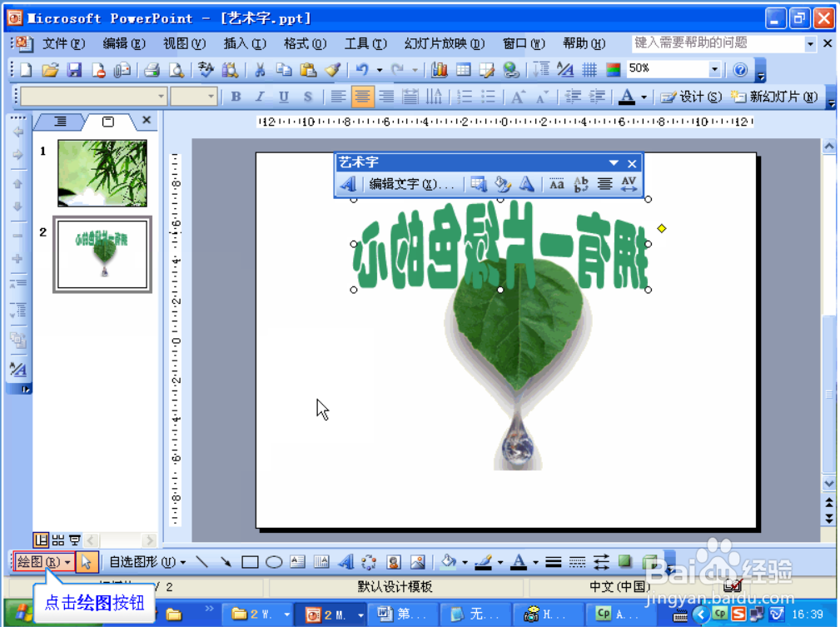This screenshot has width=840, height=627.
Task: Click the 设计 Design button
Action: click(x=691, y=97)
